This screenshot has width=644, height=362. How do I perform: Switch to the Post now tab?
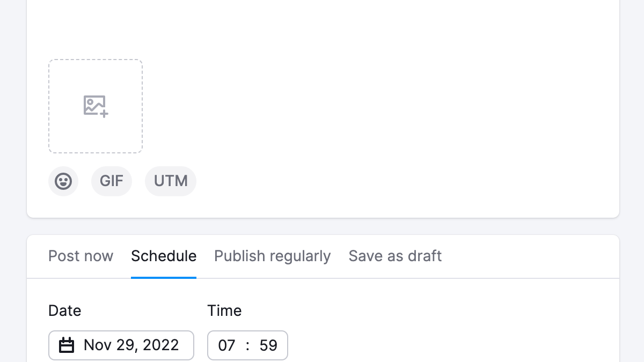point(80,256)
